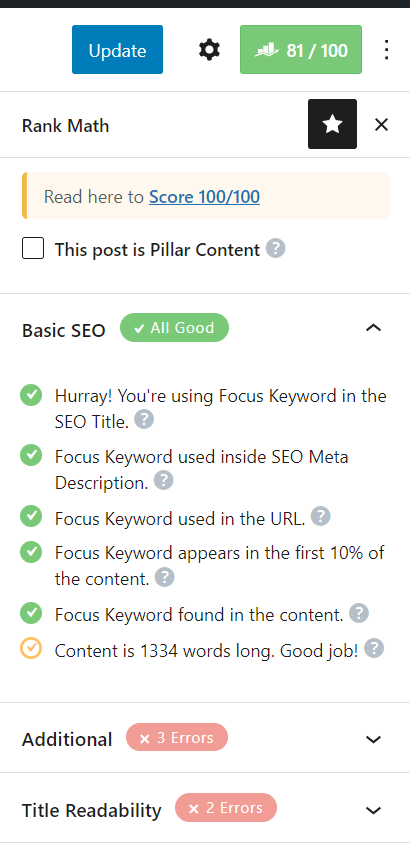Open the three-dot options menu

[387, 50]
